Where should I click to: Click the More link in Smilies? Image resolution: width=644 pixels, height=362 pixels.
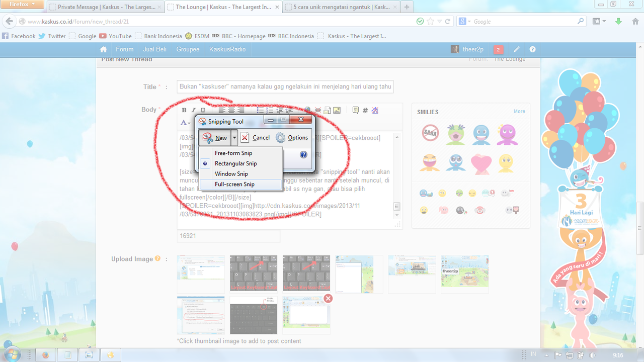click(x=519, y=112)
